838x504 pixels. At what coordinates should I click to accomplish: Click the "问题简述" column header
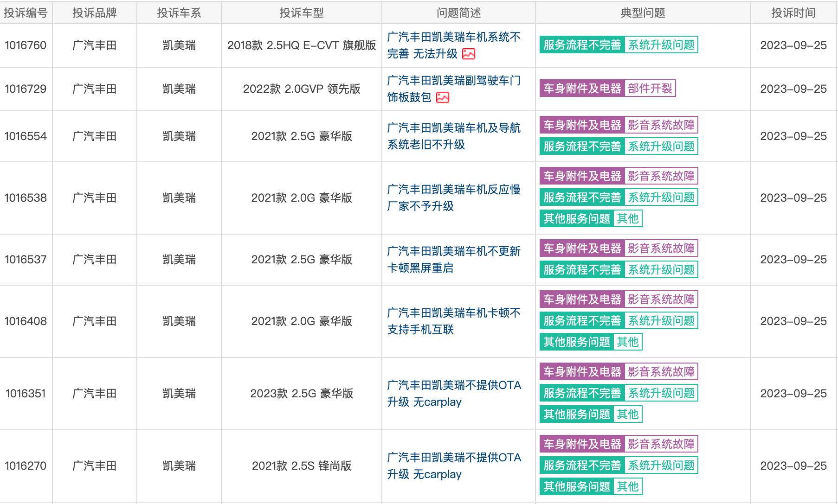[459, 13]
